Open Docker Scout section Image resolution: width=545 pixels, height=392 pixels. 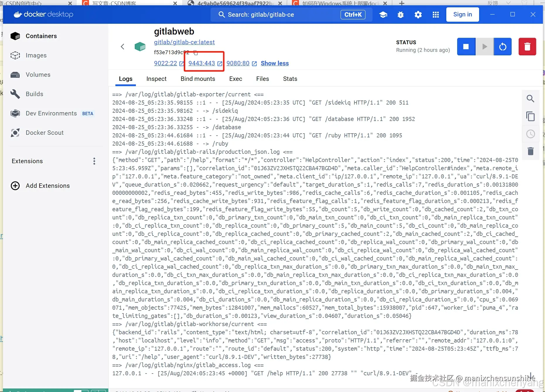point(45,133)
